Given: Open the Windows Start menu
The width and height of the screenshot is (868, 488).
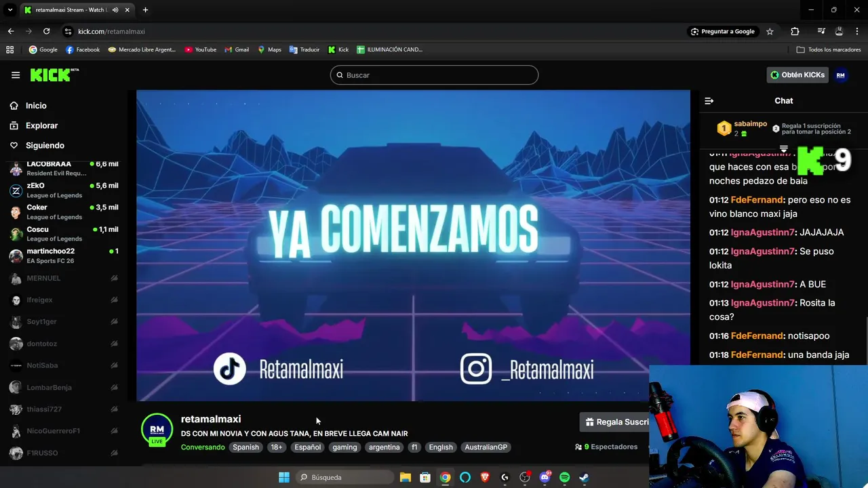Looking at the screenshot, I should 284,477.
